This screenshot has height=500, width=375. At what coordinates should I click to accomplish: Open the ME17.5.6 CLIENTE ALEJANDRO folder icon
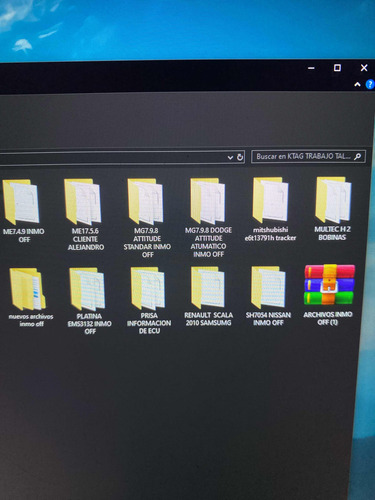tap(83, 202)
